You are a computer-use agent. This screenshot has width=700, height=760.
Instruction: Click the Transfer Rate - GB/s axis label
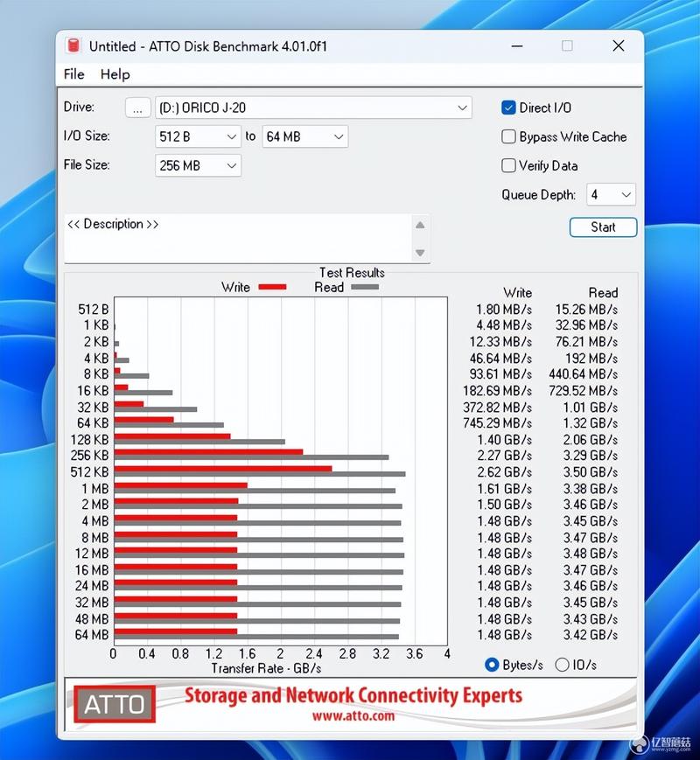coord(266,668)
